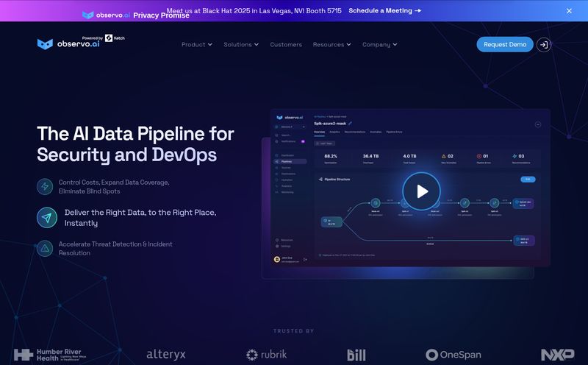Click the John Doe avatar in preview

coord(277,259)
